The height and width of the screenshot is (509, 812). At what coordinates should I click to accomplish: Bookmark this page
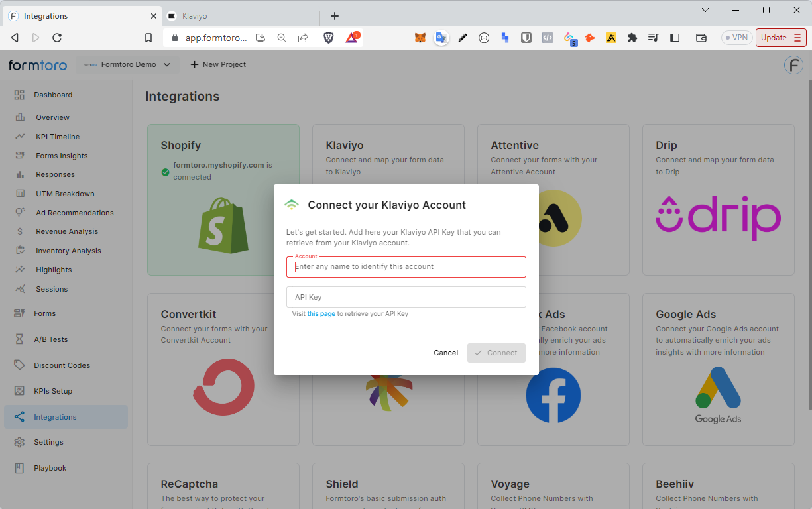point(148,38)
